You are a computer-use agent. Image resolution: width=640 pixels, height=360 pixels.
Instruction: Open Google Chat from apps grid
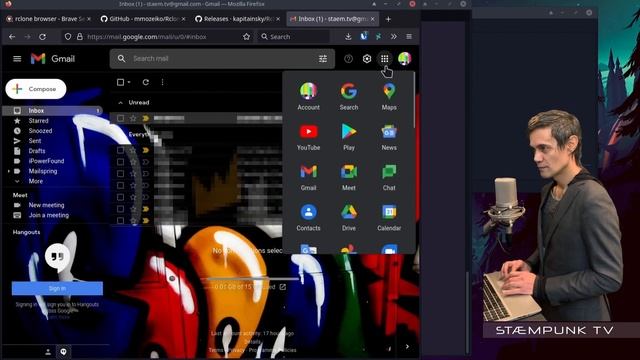[x=389, y=177]
